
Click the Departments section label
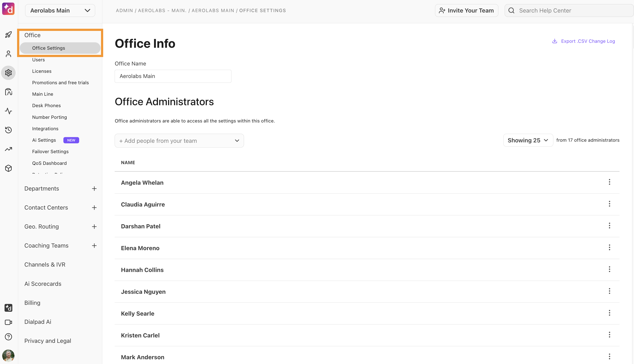pos(42,189)
